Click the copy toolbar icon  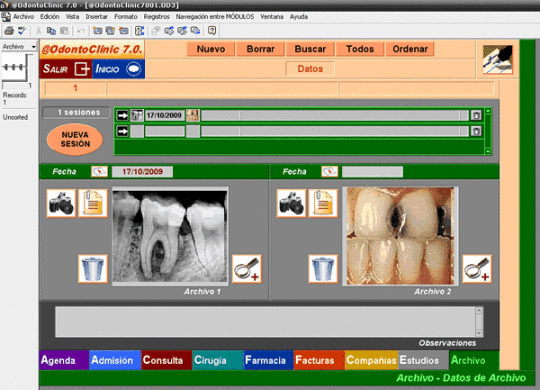point(51,31)
